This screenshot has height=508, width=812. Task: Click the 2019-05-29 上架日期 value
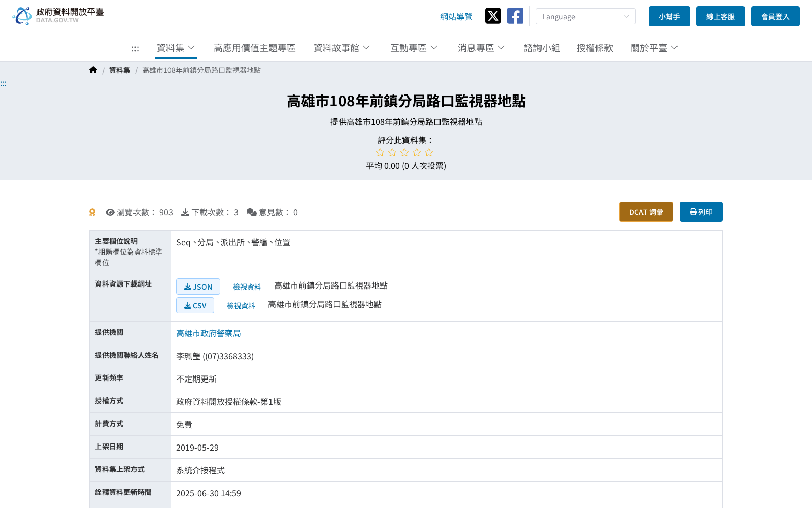pos(197,448)
